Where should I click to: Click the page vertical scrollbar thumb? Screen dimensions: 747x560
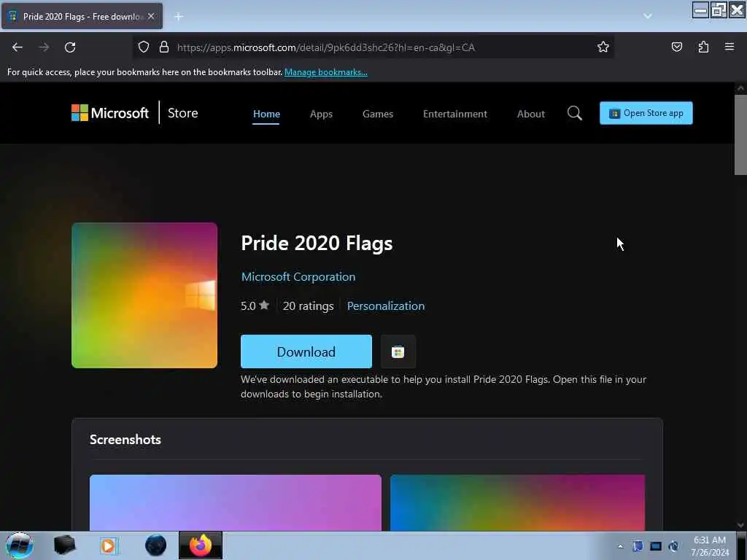(x=740, y=135)
